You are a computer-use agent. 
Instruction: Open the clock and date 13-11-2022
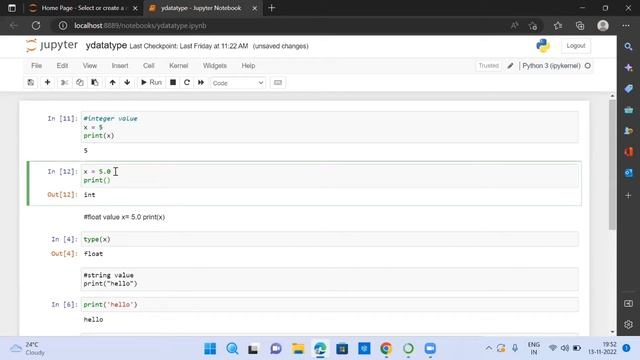(x=602, y=348)
